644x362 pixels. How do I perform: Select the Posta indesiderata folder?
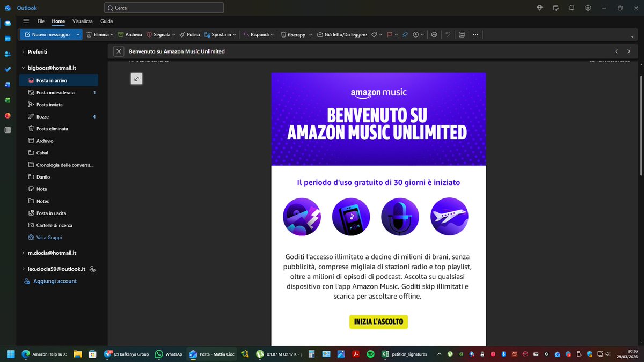[58, 92]
